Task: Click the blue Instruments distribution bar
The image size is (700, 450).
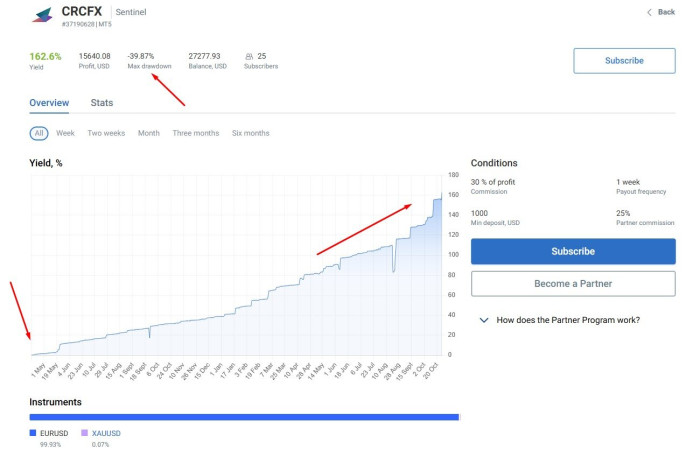Action: coord(244,417)
